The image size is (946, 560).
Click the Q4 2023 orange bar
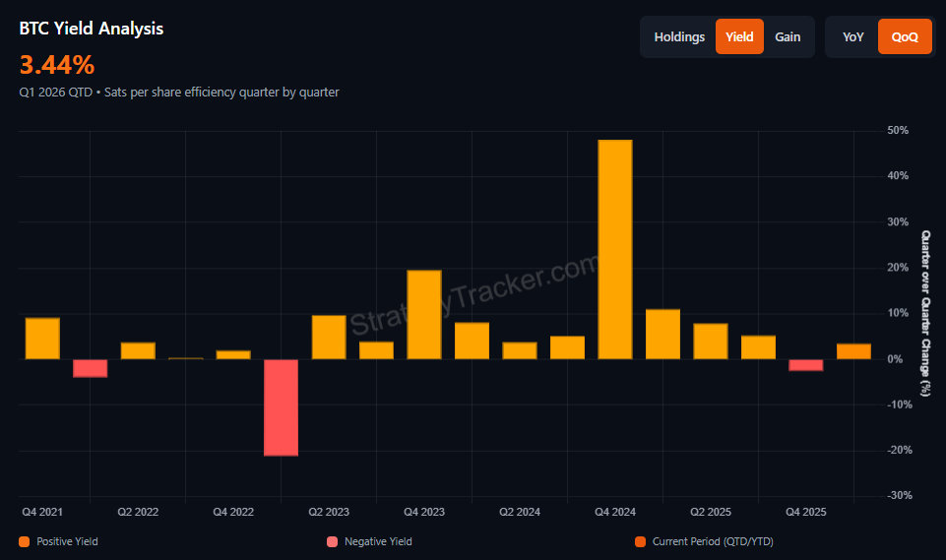point(424,314)
